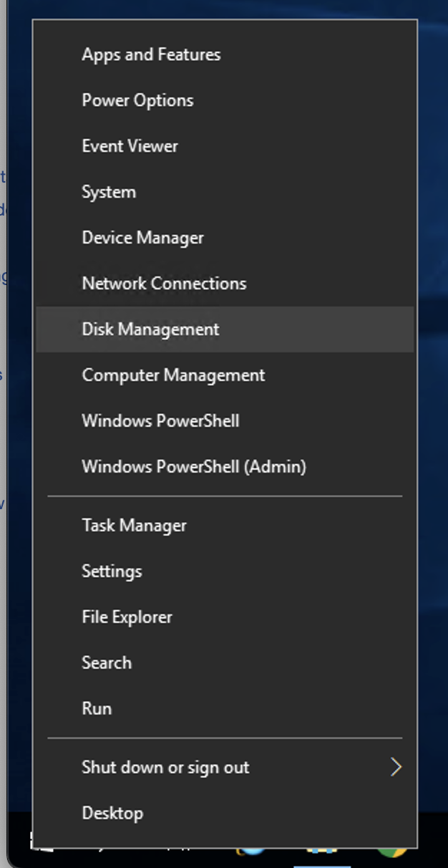Show the Desktop
The height and width of the screenshot is (868, 448).
(112, 814)
